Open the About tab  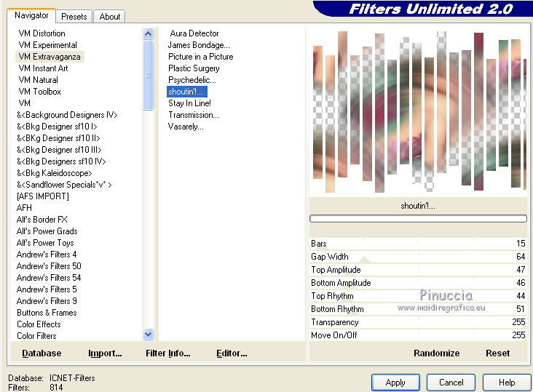(x=109, y=16)
